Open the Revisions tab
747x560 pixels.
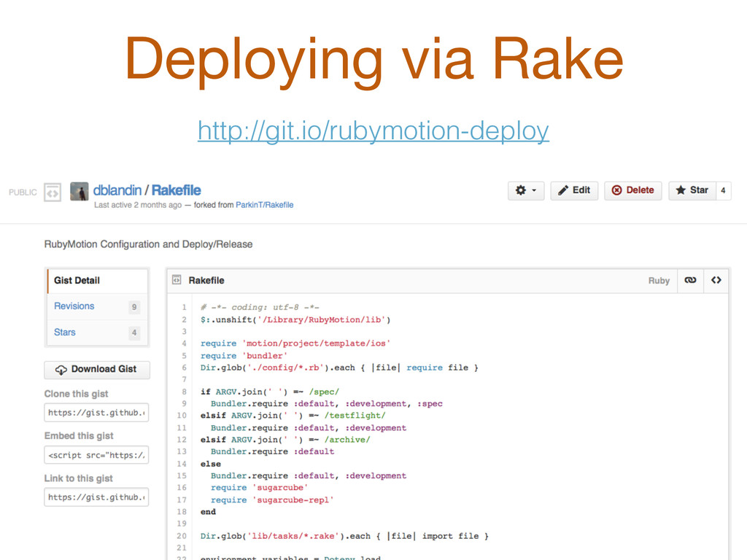tap(97, 306)
